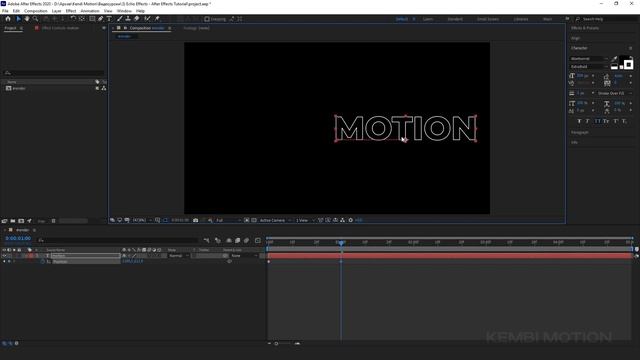Enable motion blur for timeline layers
The image size is (640, 360).
pos(246,240)
